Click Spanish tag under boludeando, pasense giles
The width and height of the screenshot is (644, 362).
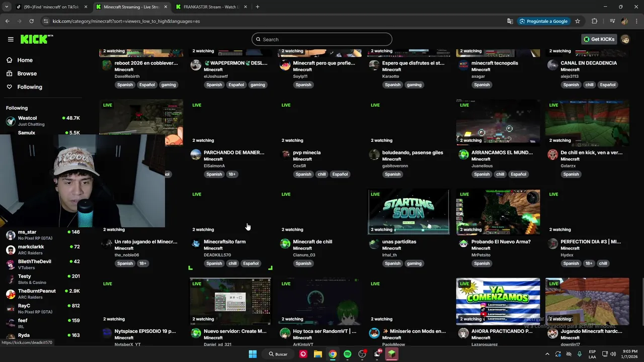pyautogui.click(x=392, y=174)
